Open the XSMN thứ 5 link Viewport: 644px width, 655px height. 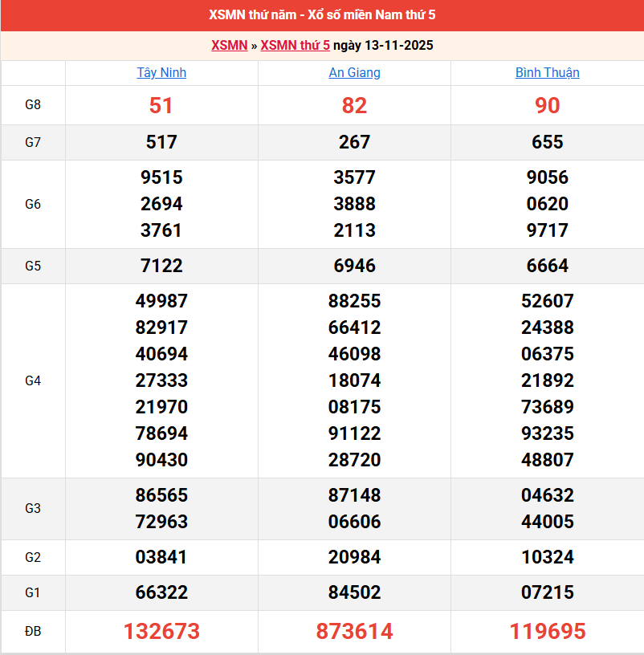(295, 45)
